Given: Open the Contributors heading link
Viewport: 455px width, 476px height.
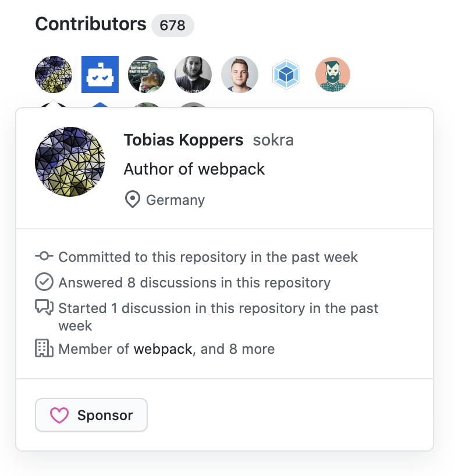Looking at the screenshot, I should (91, 24).
